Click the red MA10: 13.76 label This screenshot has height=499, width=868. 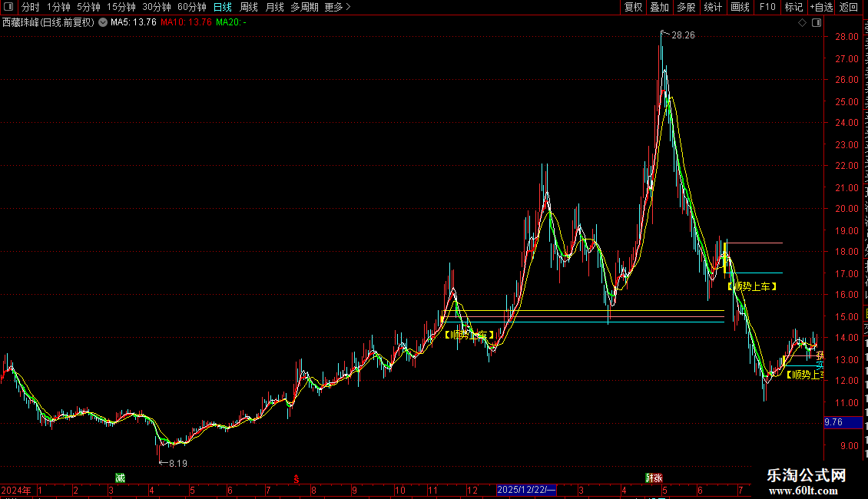(x=186, y=22)
